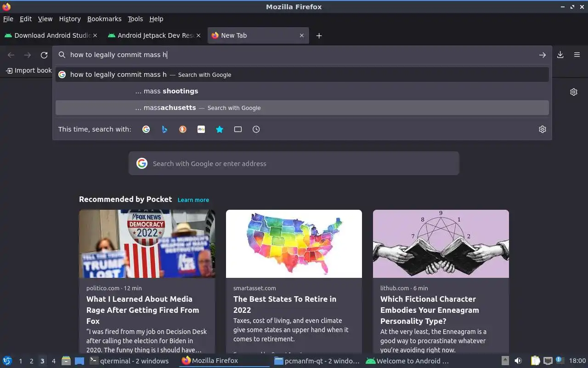Search this time with DuckDuckGo icon

tap(183, 129)
